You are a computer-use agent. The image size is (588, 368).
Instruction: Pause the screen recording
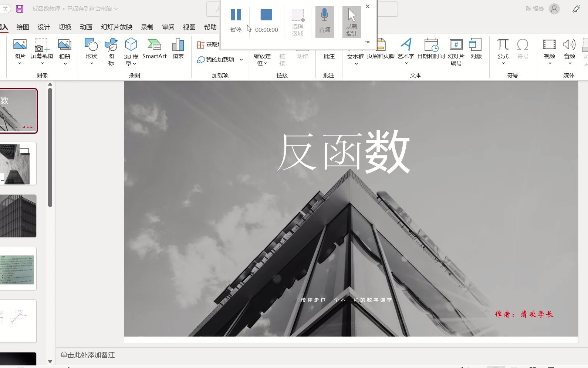point(236,20)
